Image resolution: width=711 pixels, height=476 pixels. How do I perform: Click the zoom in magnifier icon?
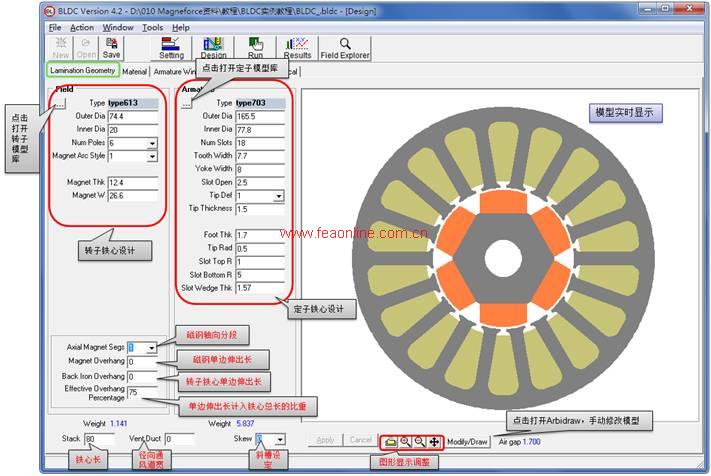coord(405,441)
